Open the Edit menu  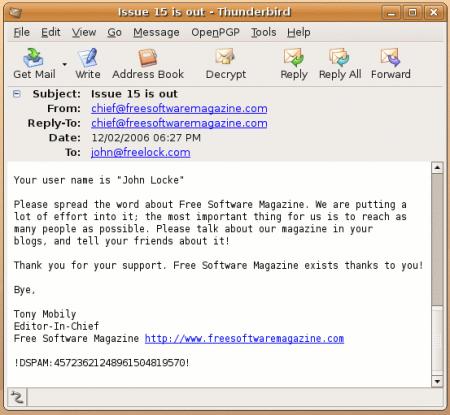tap(51, 32)
